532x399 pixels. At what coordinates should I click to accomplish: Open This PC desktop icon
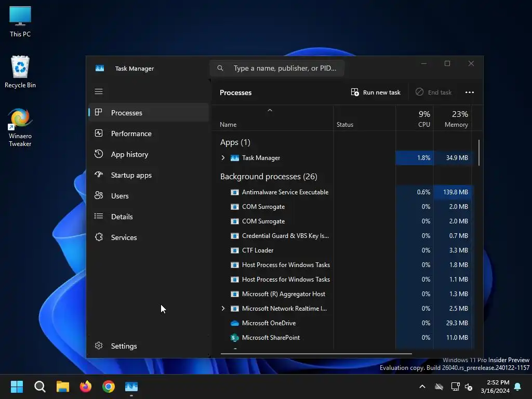pos(20,21)
